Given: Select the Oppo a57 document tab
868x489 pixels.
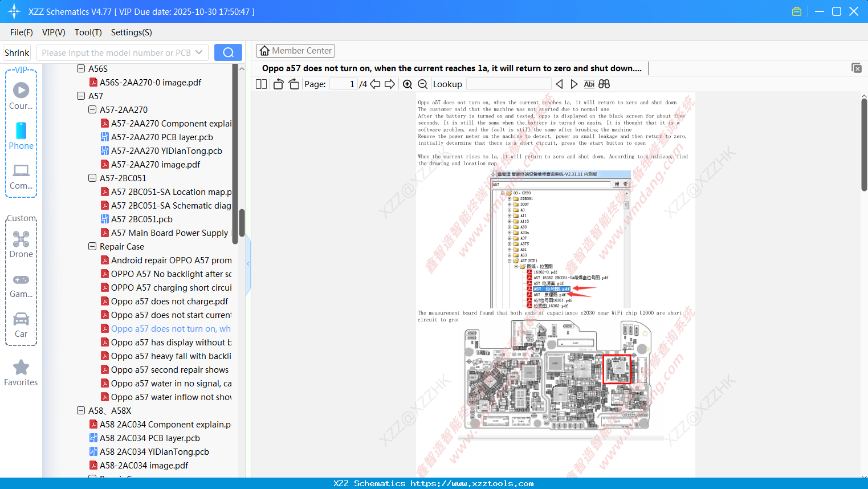Looking at the screenshot, I should [451, 68].
